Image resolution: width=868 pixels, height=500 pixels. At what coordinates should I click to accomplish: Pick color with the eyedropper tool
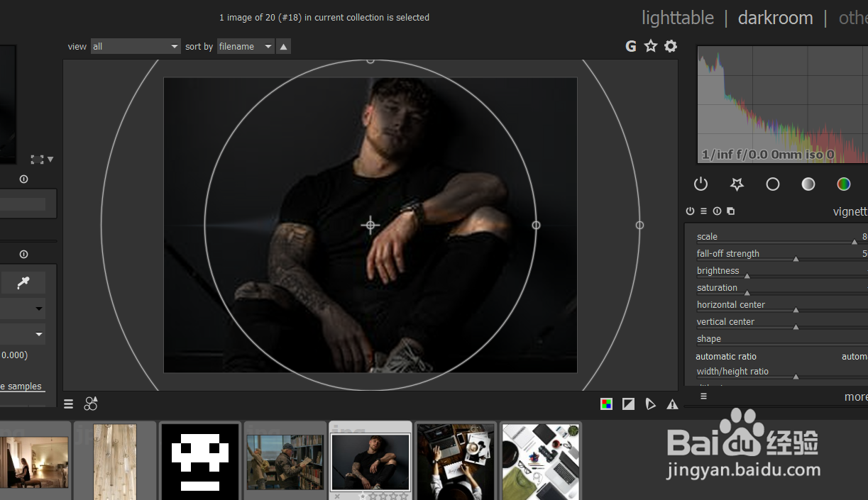pyautogui.click(x=23, y=283)
